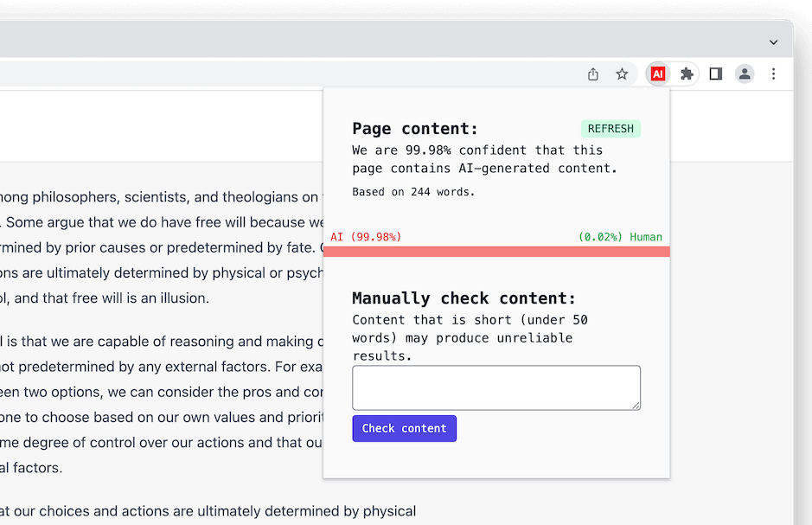The width and height of the screenshot is (812, 525).
Task: Click the share page icon
Action: point(593,74)
